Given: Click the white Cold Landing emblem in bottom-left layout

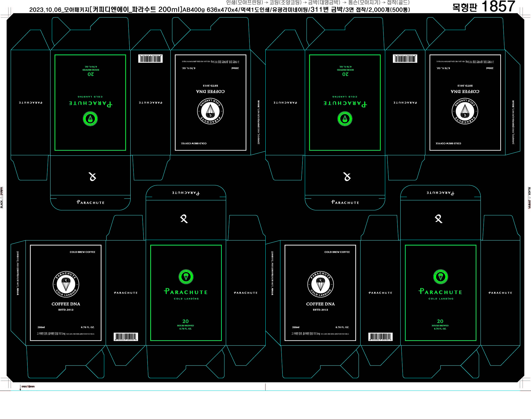Looking at the screenshot, I should [x=66, y=284].
